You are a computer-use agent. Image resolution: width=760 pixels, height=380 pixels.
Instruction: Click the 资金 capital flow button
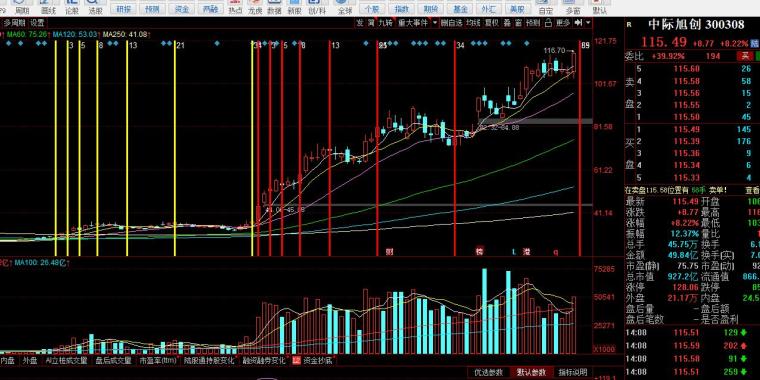tap(182, 8)
